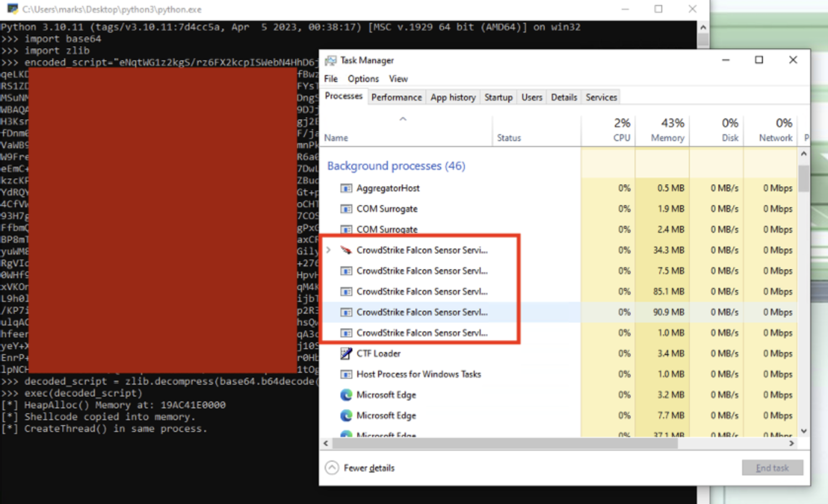Collapse the Background processes (46) group
828x504 pixels.
[x=396, y=165]
